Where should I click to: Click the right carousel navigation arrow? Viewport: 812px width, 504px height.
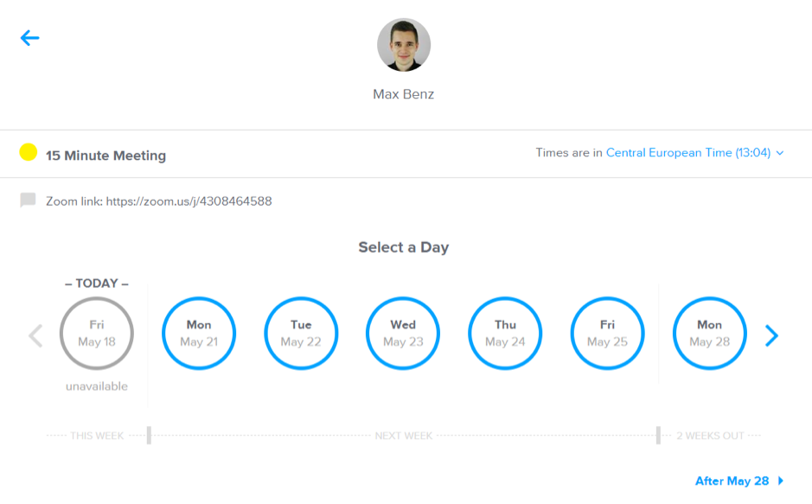click(x=770, y=335)
